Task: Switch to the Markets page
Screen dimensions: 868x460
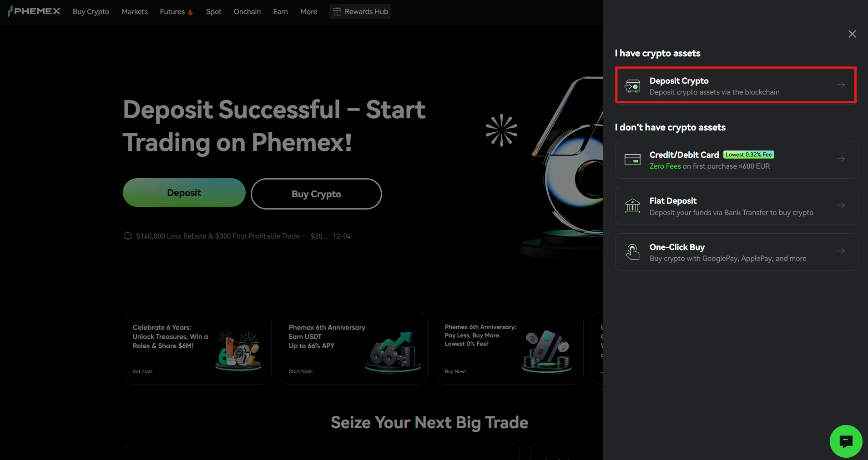Action: (134, 11)
